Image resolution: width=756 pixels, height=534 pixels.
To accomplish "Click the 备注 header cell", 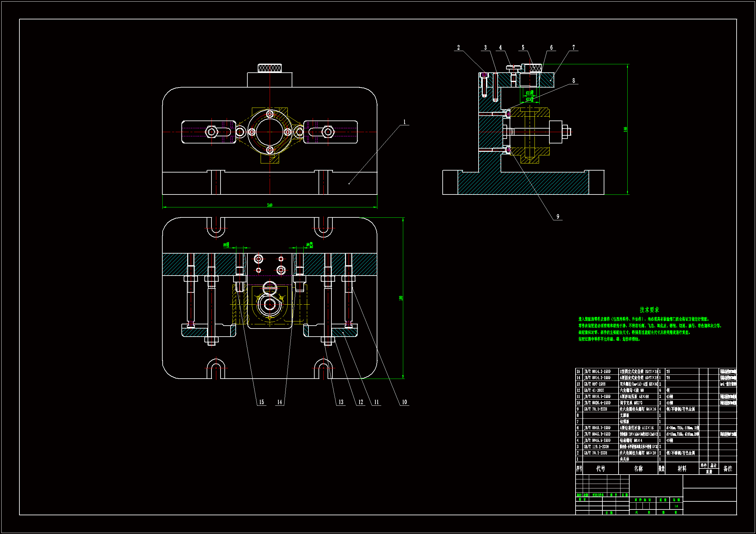I will click(x=727, y=468).
